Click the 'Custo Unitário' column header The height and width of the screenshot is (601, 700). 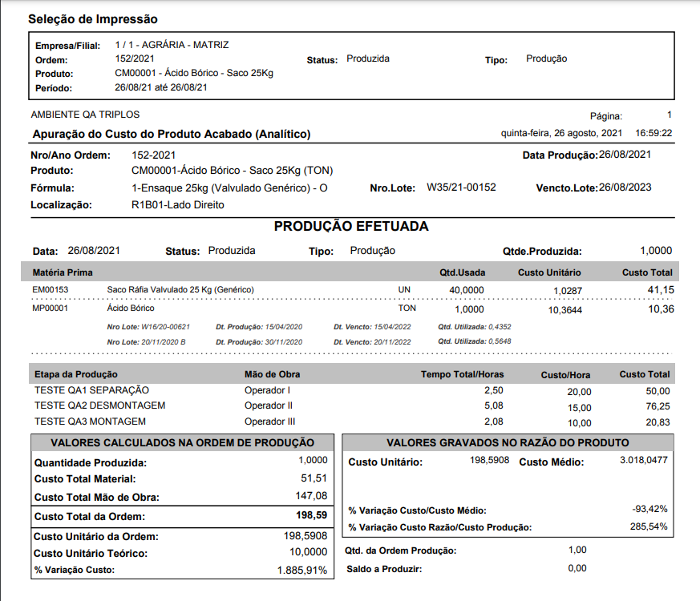(549, 272)
